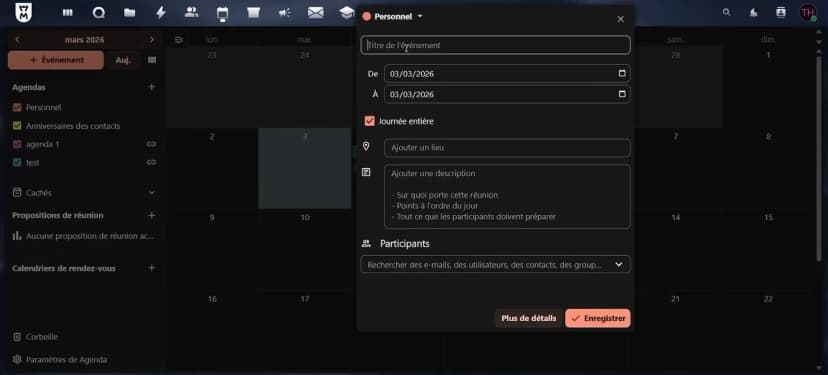Toggle the sidebar navigation icon above grid
The image size is (828, 375).
pyautogui.click(x=178, y=40)
